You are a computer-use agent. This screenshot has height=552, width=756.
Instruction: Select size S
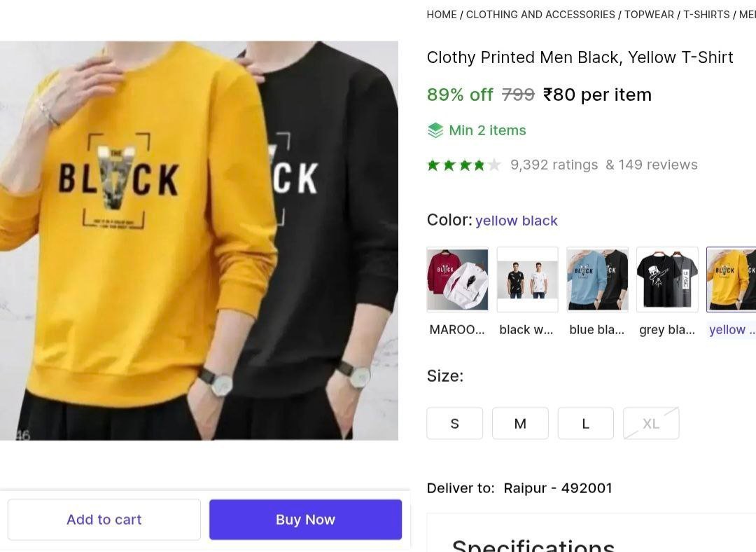(454, 423)
